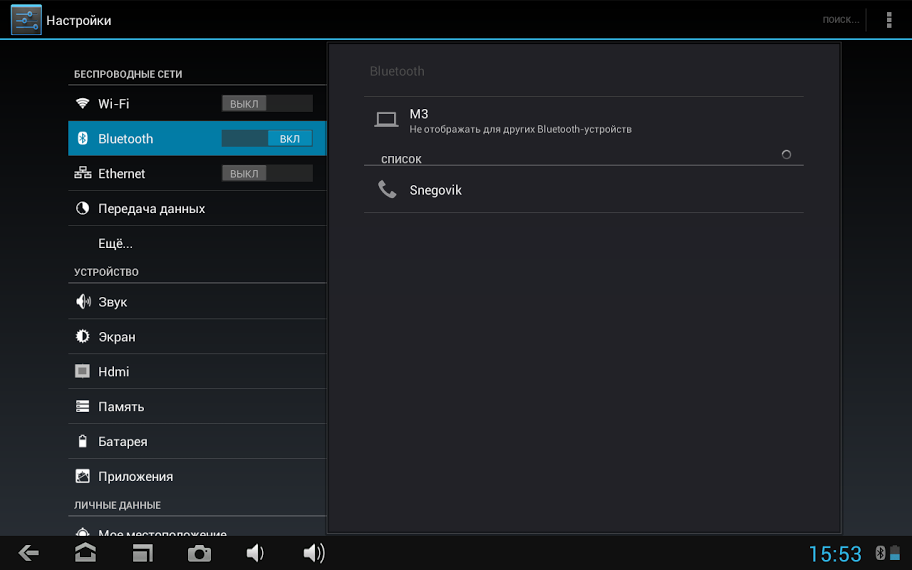Enable the Ethernet ВЫКЛ switch

267,173
